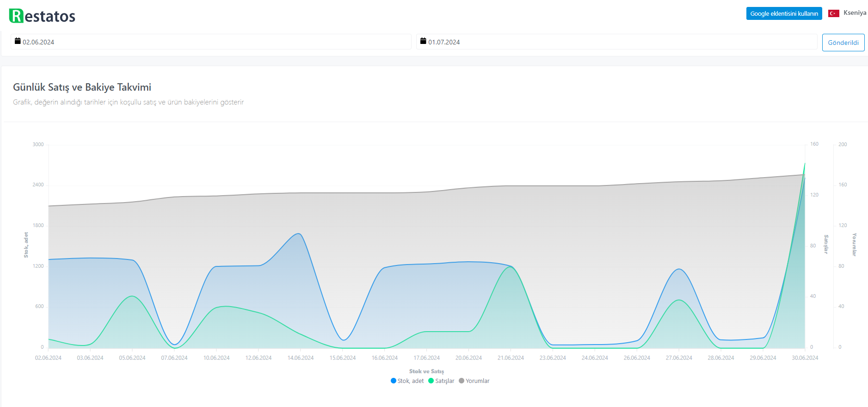Open the Turkish flag language selector
The width and height of the screenshot is (868, 407).
pos(833,13)
